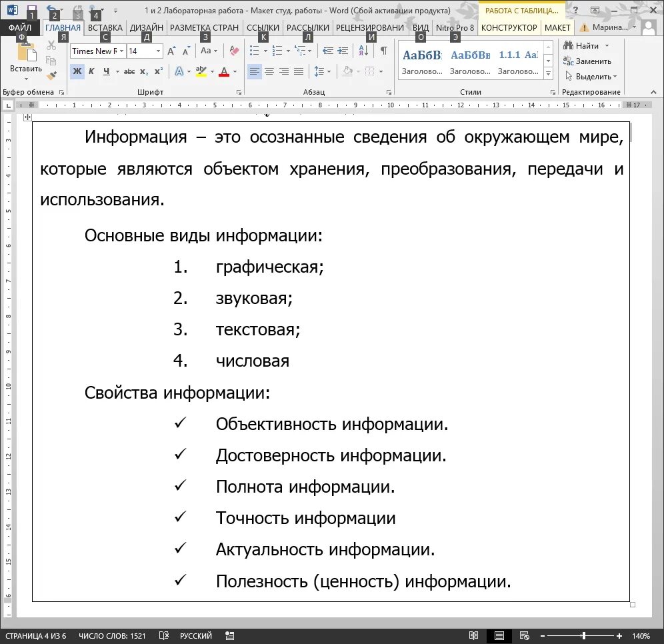This screenshot has height=644, width=664.
Task: Open the font size 14 dropdown
Action: [x=159, y=51]
